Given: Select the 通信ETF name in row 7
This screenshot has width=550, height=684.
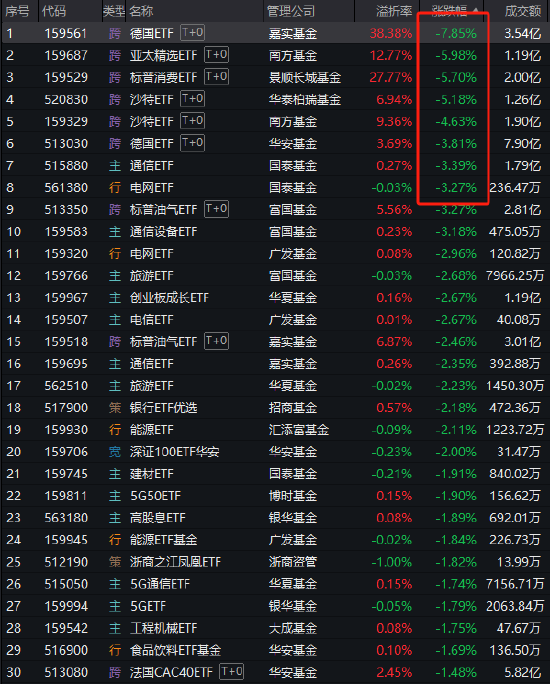Looking at the screenshot, I should point(151,166).
